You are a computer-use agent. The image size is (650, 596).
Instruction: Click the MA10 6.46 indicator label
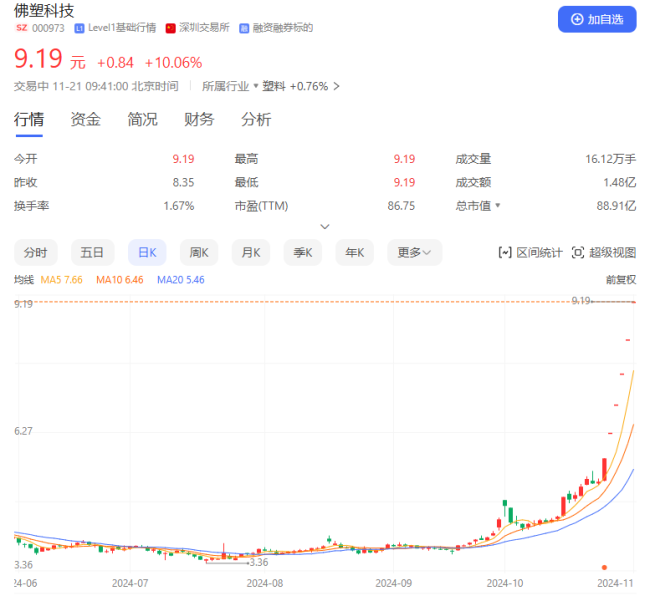(120, 280)
